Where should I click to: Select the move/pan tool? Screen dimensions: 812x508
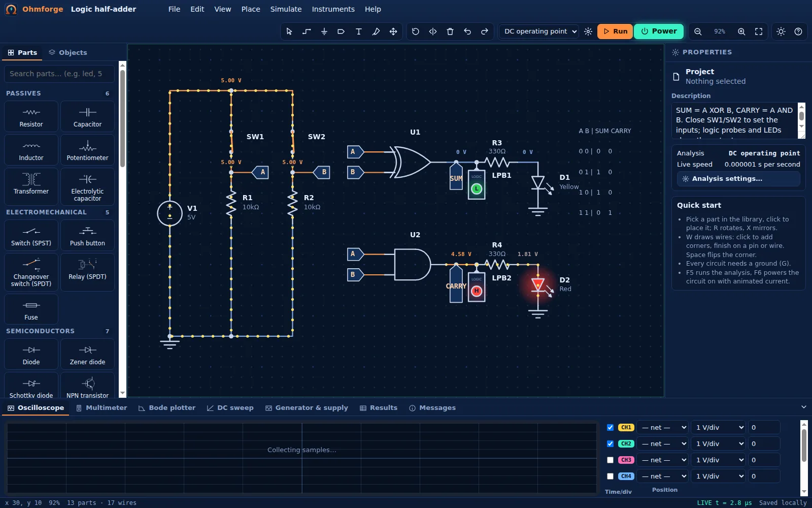(393, 31)
